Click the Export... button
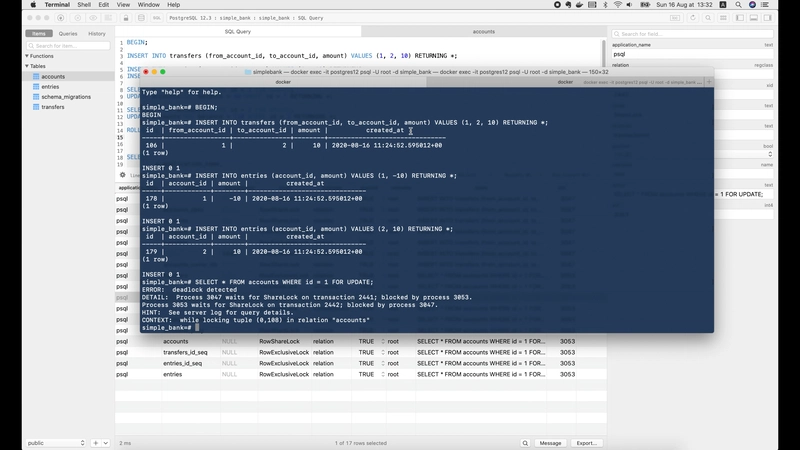Image resolution: width=800 pixels, height=450 pixels. [x=586, y=443]
